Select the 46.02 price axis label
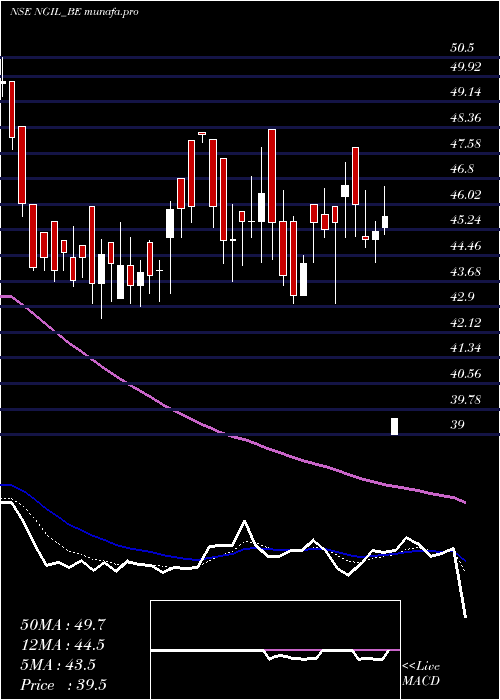The height and width of the screenshot is (700, 500). (466, 195)
